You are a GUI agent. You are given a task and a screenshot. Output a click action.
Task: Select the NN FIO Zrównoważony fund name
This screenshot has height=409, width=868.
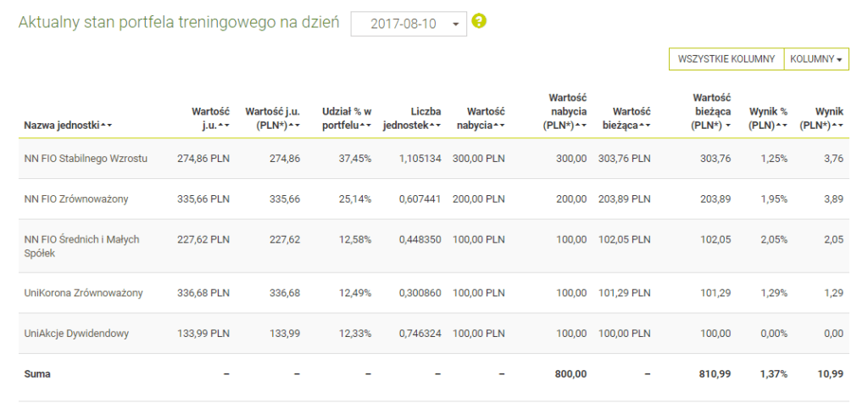[x=76, y=199]
